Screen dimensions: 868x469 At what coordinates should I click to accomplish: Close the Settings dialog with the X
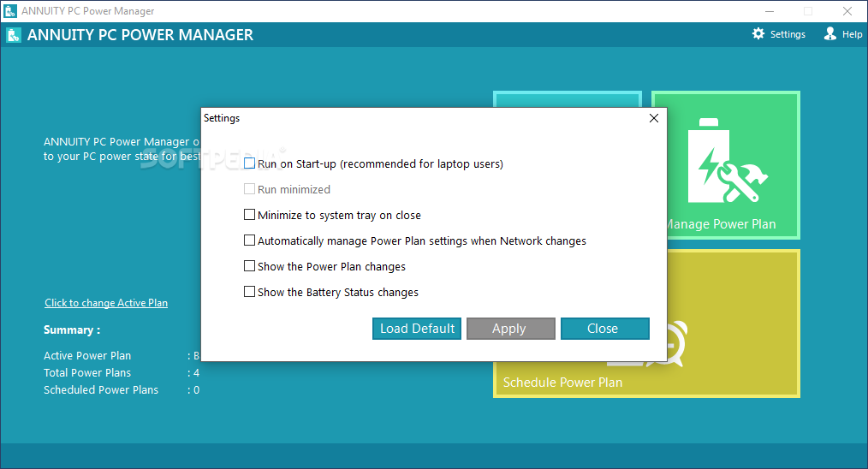pos(654,118)
